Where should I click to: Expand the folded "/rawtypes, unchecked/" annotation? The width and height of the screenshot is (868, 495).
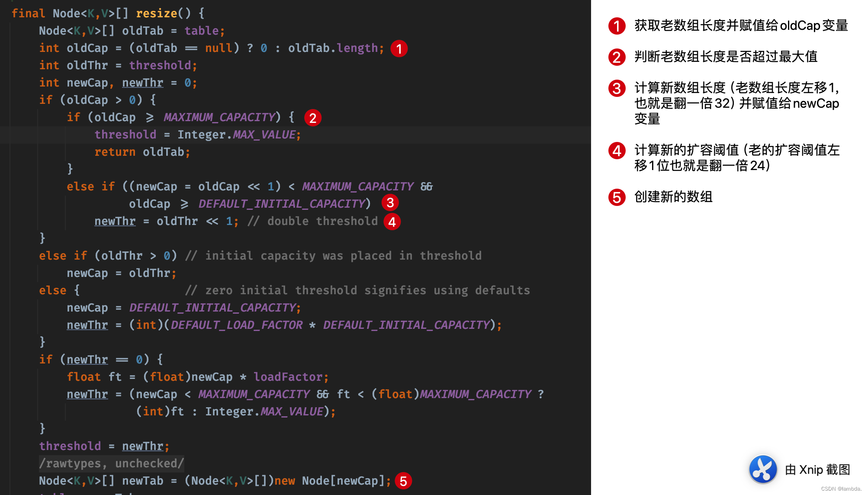tap(112, 463)
